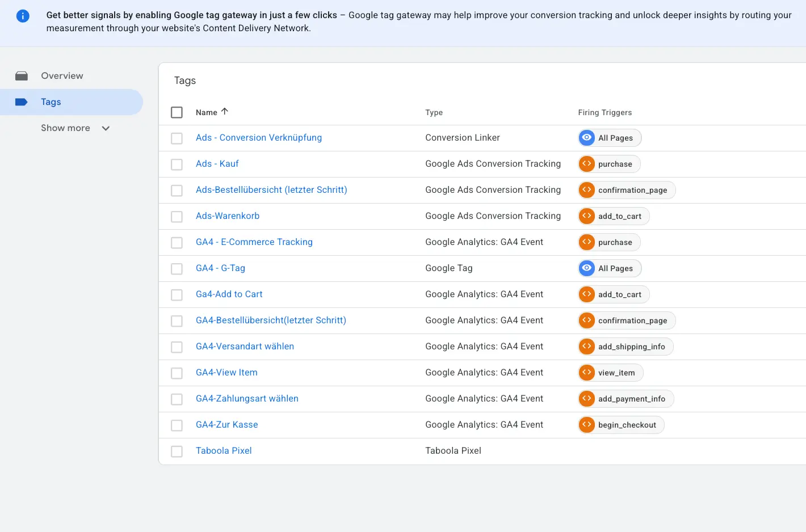Click All Pages eye icon in G-Tag row
806x532 pixels.
587,268
